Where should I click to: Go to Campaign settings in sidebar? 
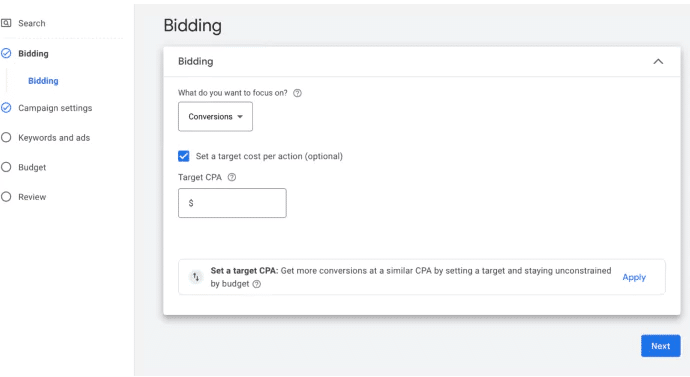pyautogui.click(x=55, y=108)
